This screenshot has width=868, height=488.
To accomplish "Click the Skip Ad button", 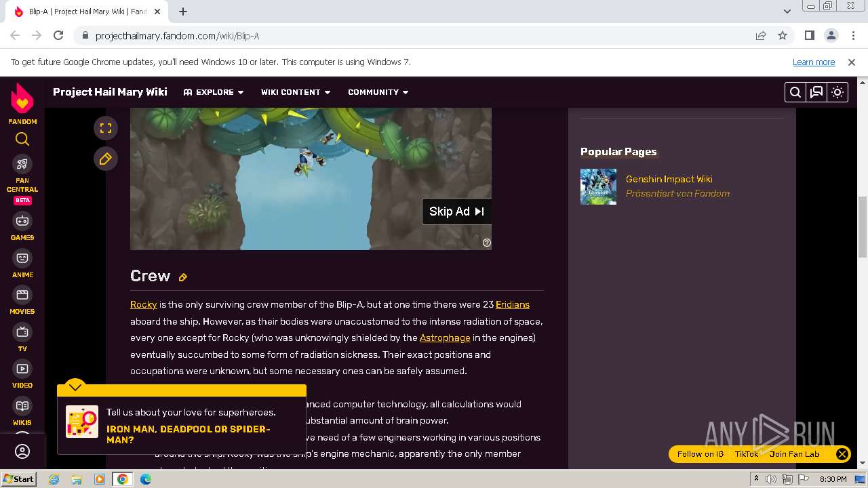I will 456,211.
